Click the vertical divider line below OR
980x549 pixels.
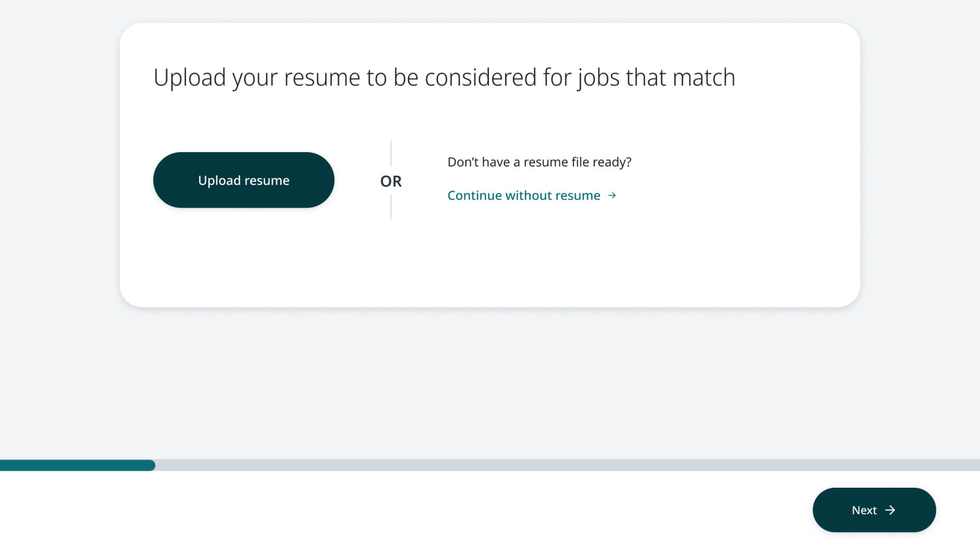[391, 207]
